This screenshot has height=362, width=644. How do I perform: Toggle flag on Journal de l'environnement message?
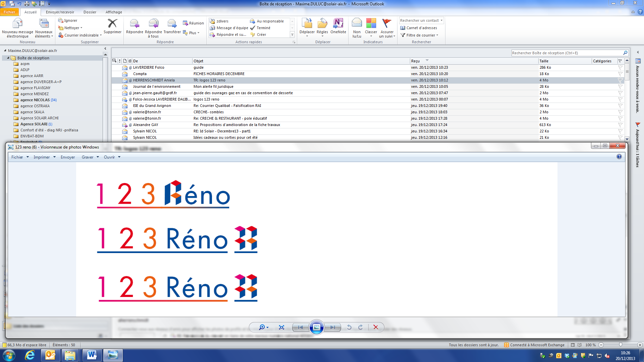point(620,87)
